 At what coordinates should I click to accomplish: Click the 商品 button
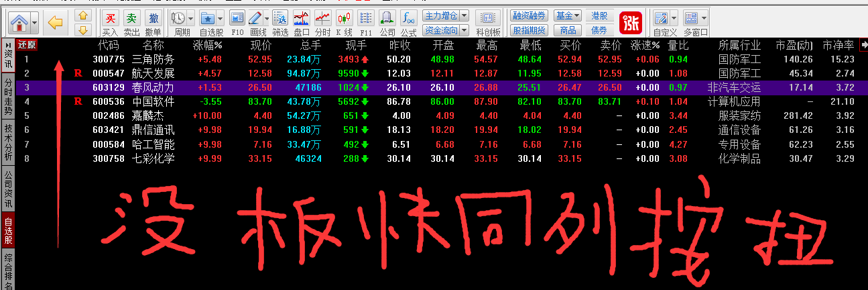point(568,30)
